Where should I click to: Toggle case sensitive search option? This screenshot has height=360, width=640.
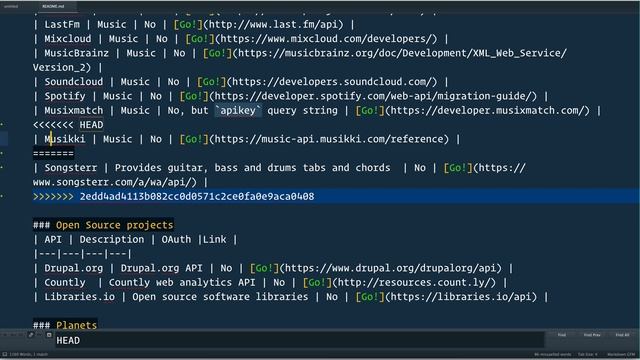click(13, 335)
